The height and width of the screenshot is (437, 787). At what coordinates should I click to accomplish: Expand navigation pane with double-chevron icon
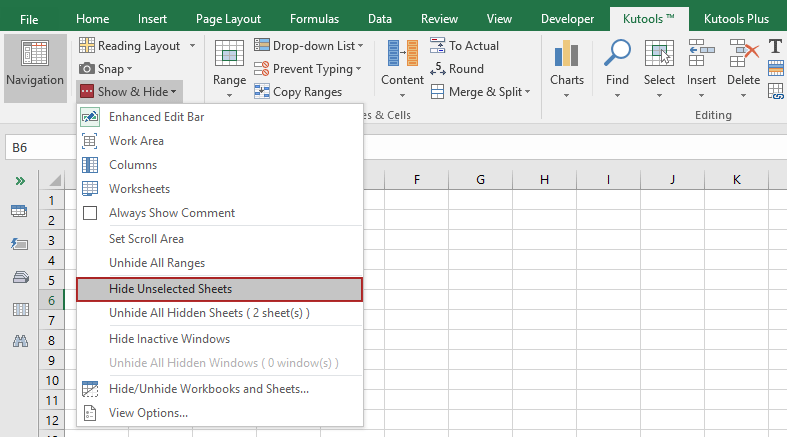20,181
